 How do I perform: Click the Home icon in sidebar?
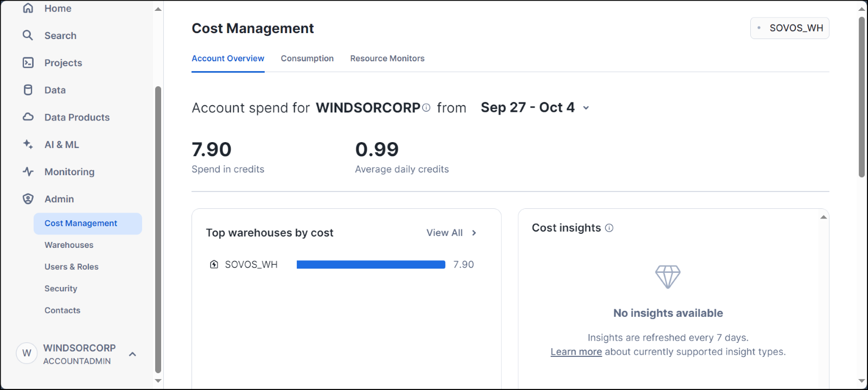click(x=28, y=8)
